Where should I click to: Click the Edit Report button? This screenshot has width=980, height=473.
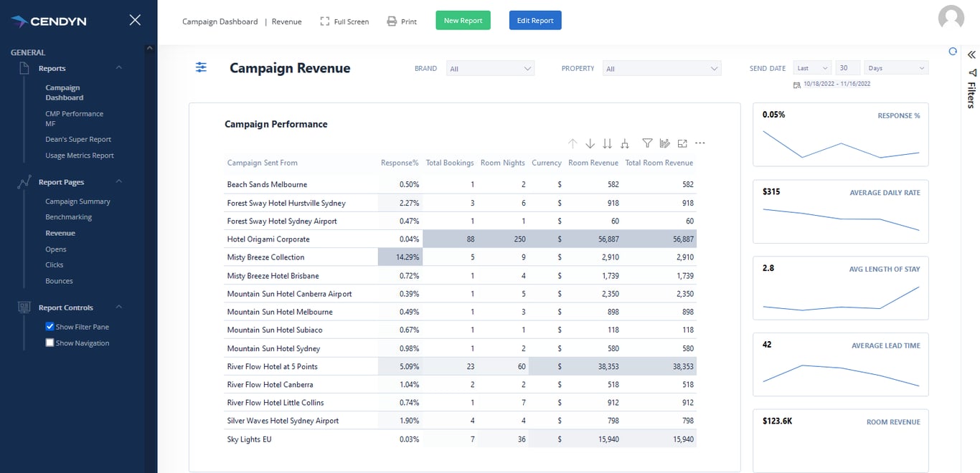point(535,21)
